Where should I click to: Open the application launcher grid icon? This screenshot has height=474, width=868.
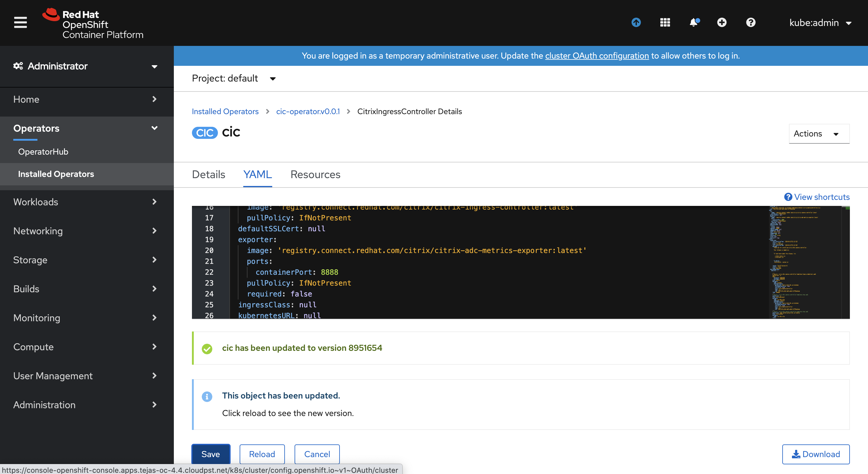[x=665, y=23]
